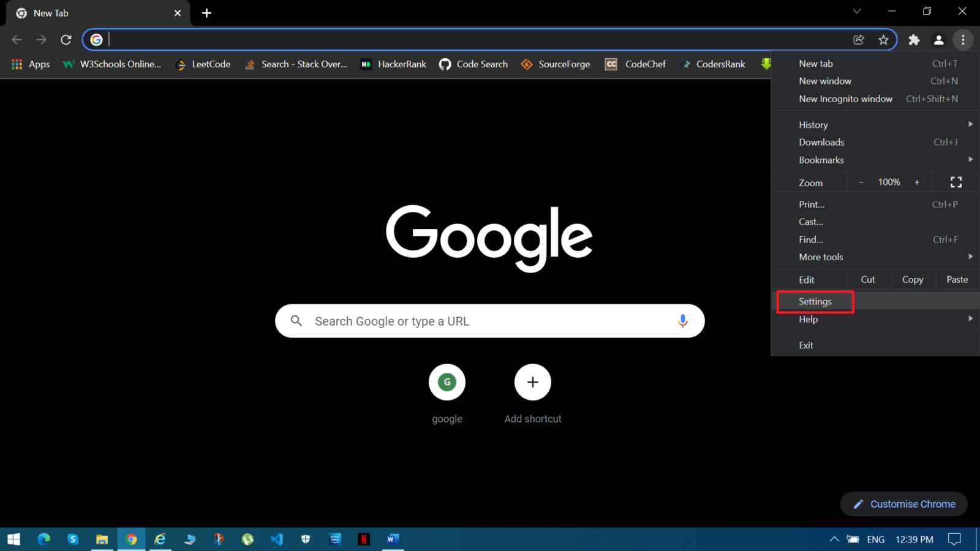Click Copy in the Edit row

click(x=912, y=279)
